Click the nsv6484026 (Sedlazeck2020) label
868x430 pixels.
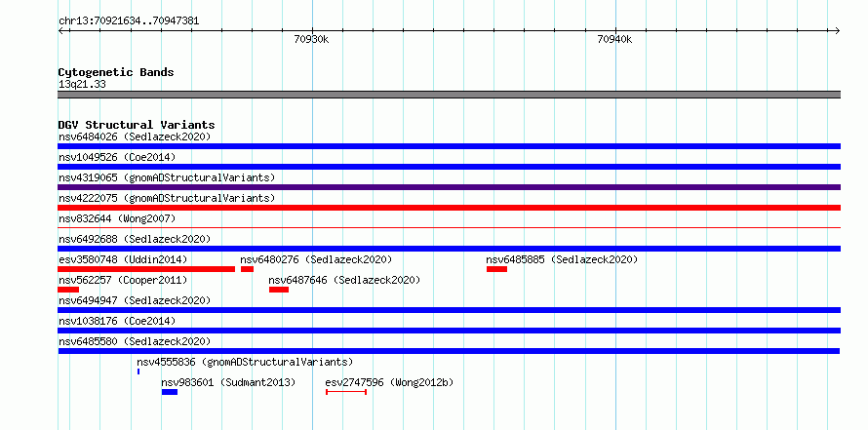(x=135, y=137)
